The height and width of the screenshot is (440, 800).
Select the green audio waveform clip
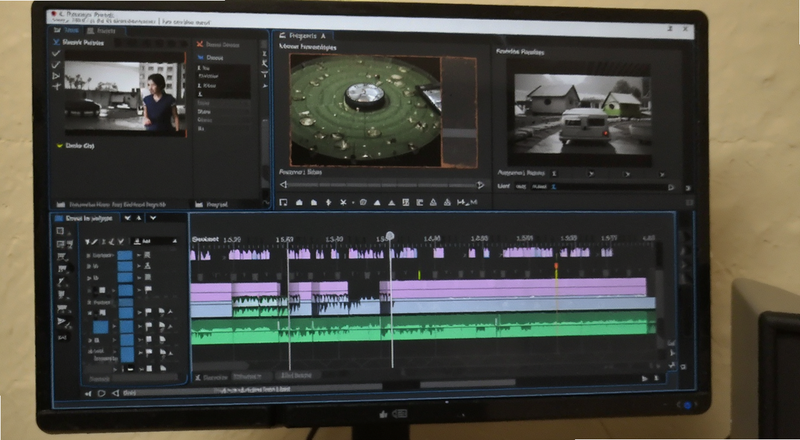[423, 329]
